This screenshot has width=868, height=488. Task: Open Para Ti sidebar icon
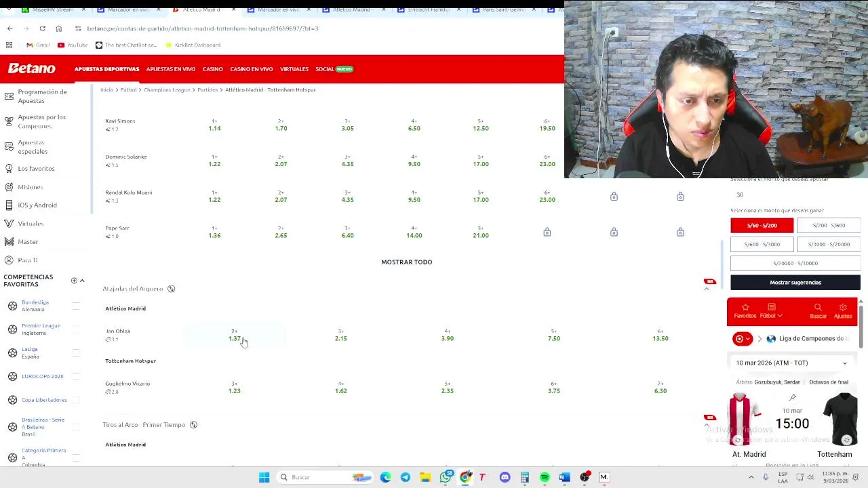[9, 260]
